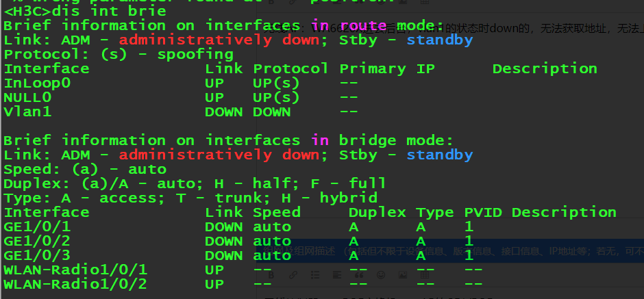Click the insert link icon
This screenshot has height=299, width=644.
[293, 274]
